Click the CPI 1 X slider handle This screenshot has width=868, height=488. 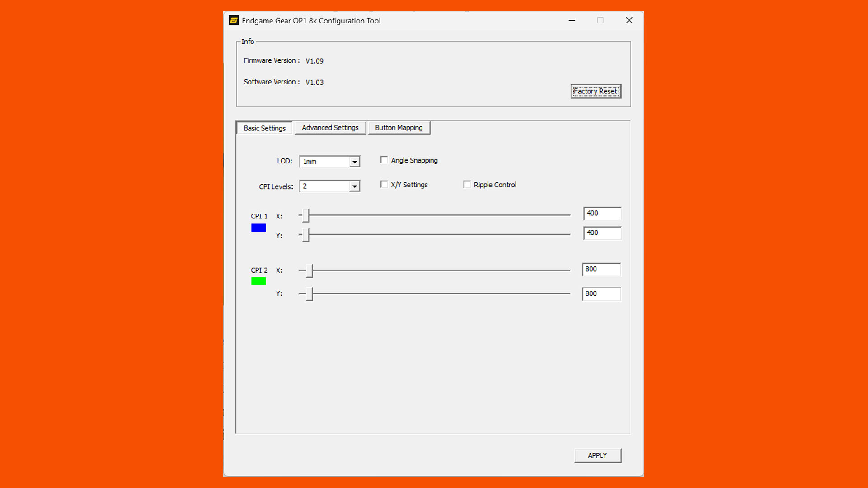click(x=306, y=215)
